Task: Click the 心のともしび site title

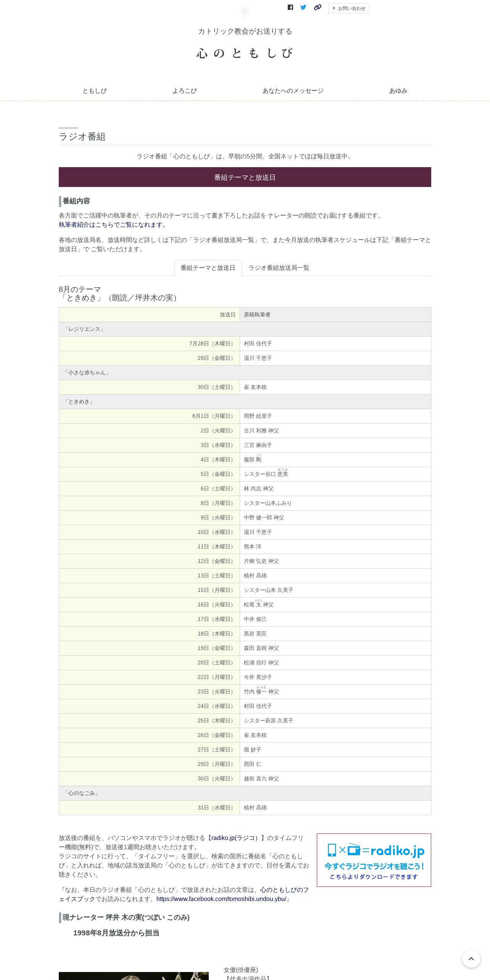Action: click(x=245, y=53)
